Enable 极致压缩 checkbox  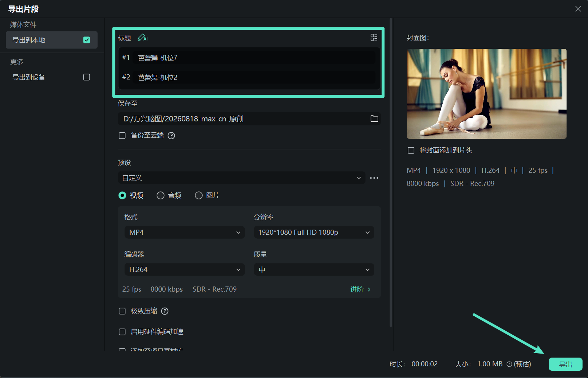[x=122, y=311]
